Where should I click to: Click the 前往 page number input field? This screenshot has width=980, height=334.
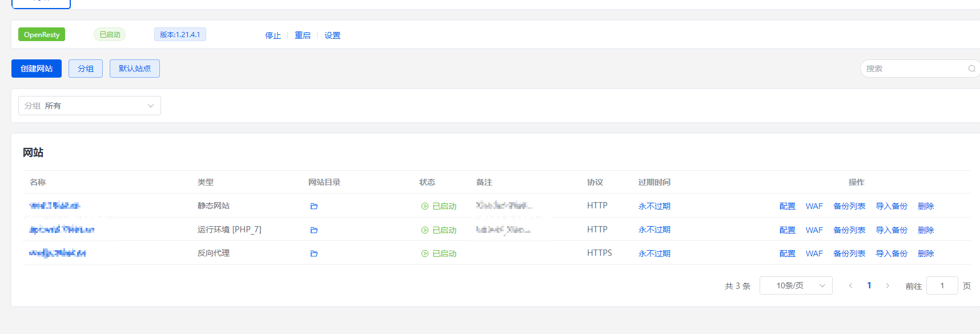[x=942, y=285]
